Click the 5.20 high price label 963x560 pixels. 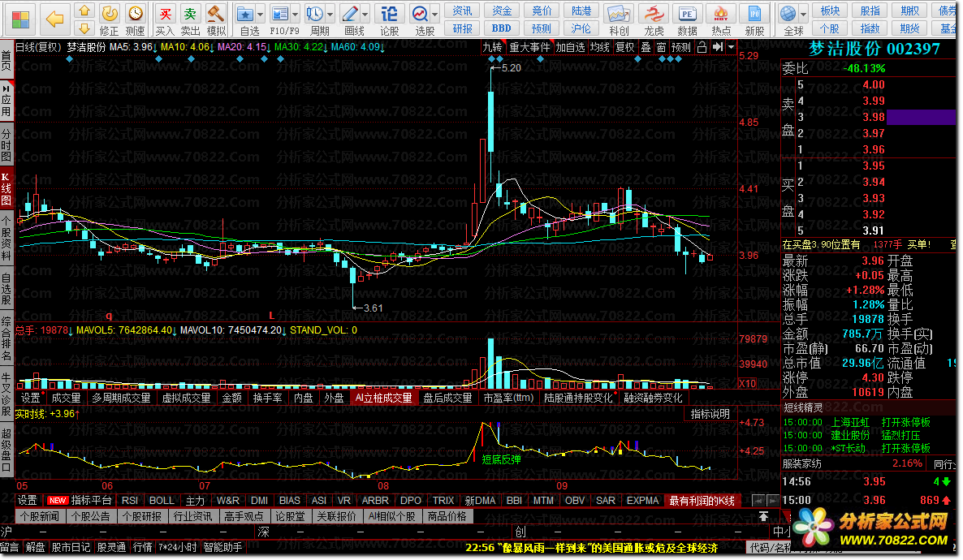click(511, 67)
